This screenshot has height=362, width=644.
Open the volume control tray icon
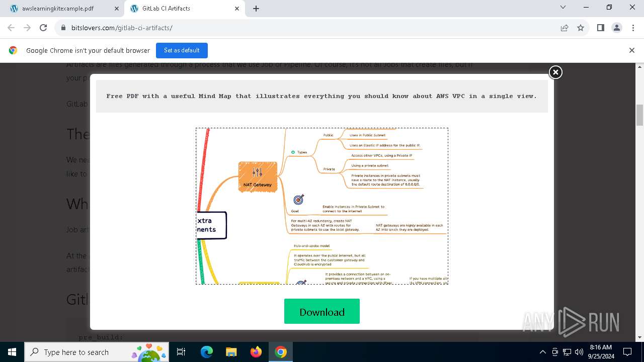pos(579,352)
